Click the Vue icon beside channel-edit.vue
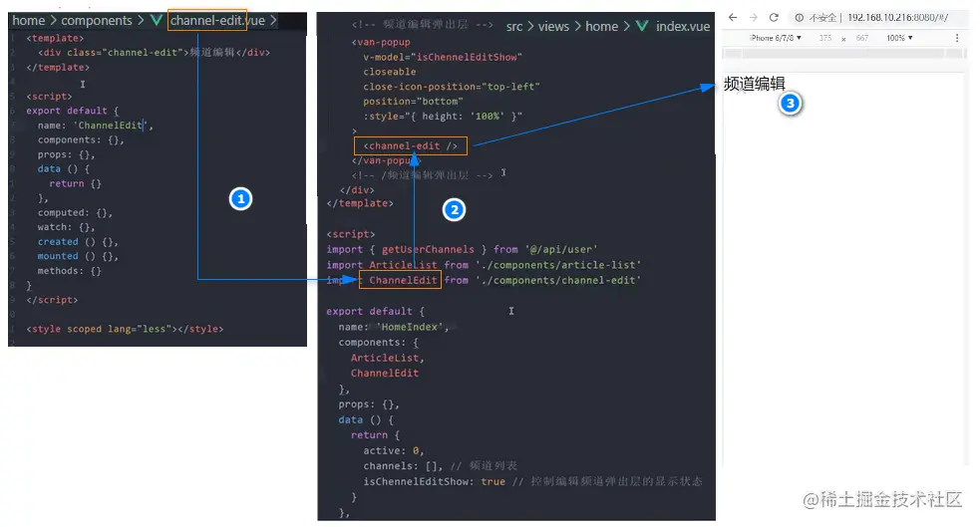This screenshot has height=527, width=980. [x=157, y=21]
